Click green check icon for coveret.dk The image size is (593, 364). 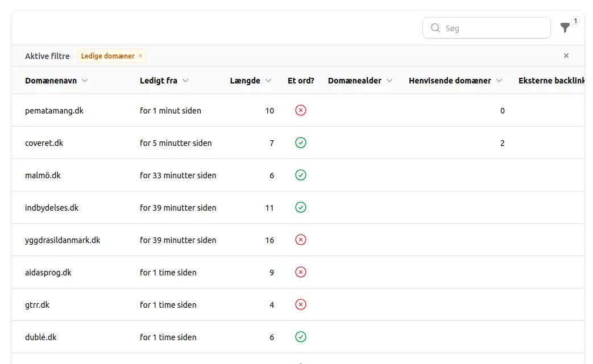click(x=301, y=143)
